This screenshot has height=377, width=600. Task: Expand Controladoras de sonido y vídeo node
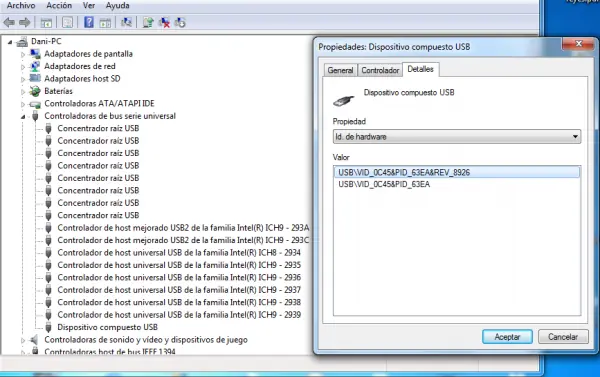coord(23,340)
